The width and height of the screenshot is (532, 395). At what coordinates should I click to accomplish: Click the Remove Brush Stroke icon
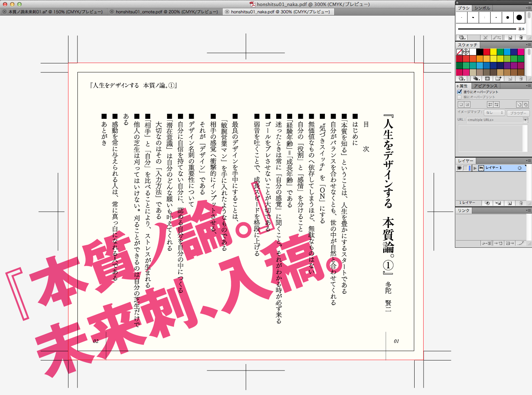point(485,37)
